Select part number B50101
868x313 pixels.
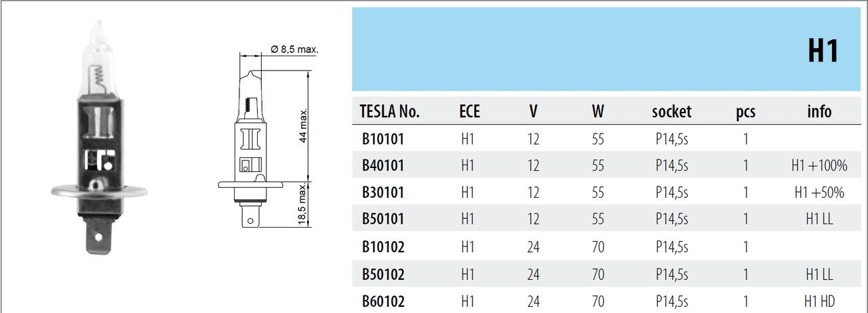(x=383, y=219)
